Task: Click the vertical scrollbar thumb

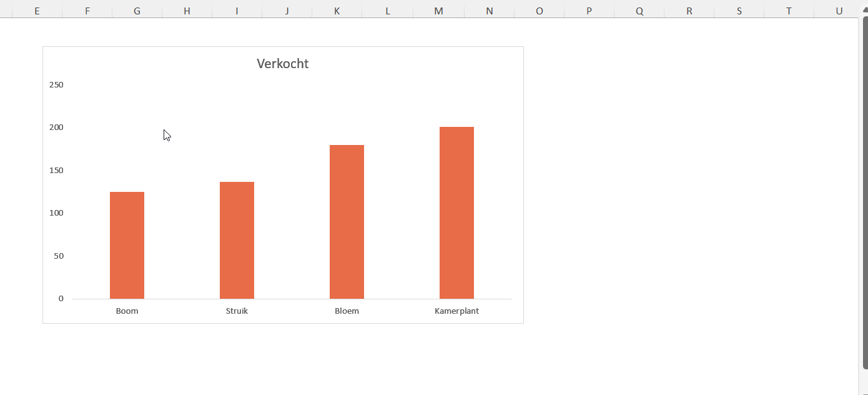Action: 865,192
